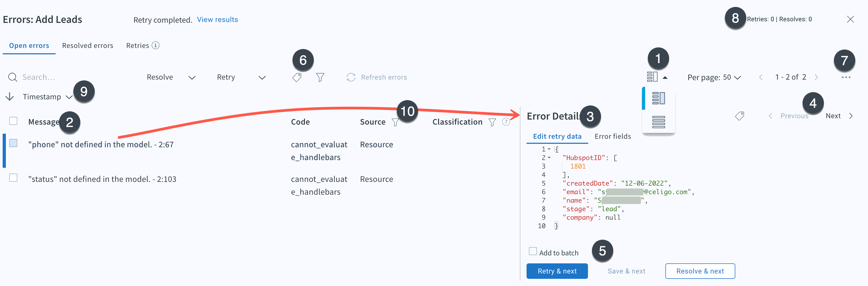Click the Retries info icon
Screen dimensions: 868x286
point(155,45)
